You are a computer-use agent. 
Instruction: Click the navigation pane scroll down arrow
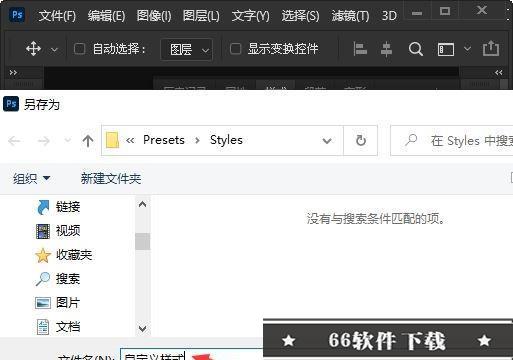[x=142, y=329]
